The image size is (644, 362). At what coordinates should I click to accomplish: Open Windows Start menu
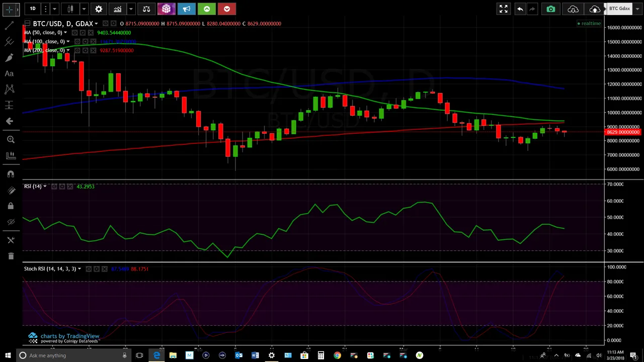[x=8, y=355]
